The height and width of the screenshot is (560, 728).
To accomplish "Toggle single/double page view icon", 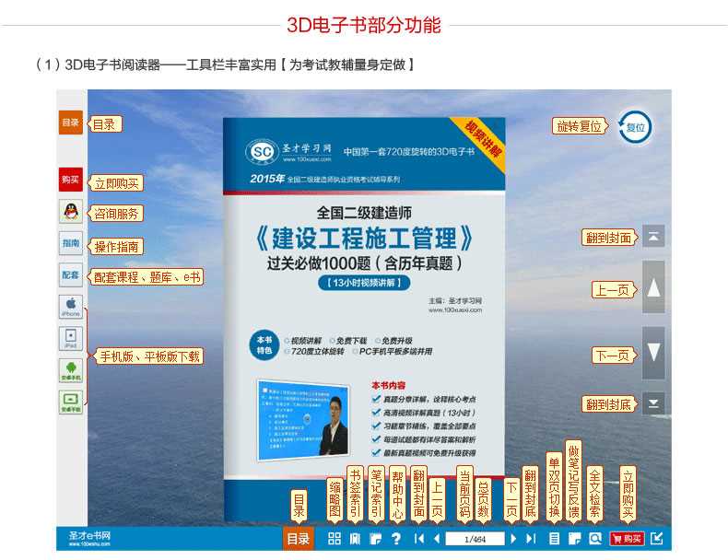I will click(555, 539).
